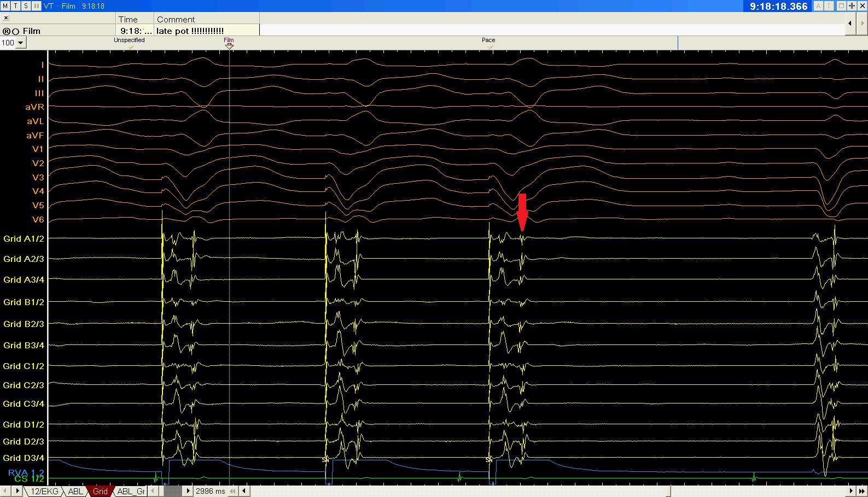
Task: Click the T button in title bar
Action: click(x=15, y=5)
